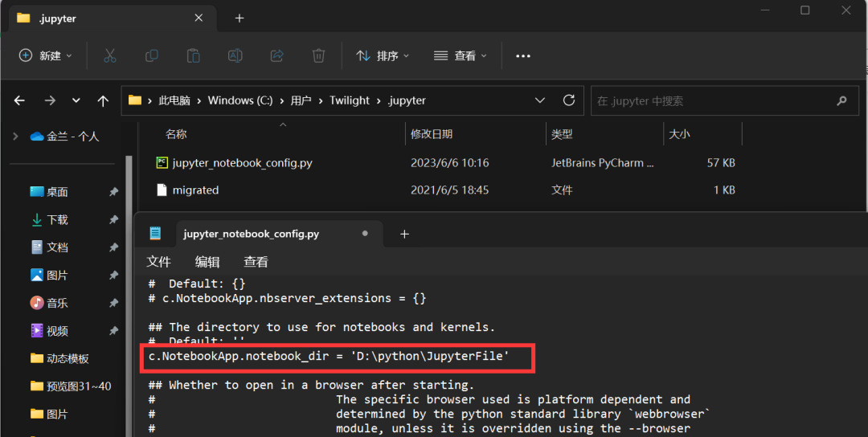
Task: Open Notepad 编辑 menu
Action: pyautogui.click(x=207, y=262)
